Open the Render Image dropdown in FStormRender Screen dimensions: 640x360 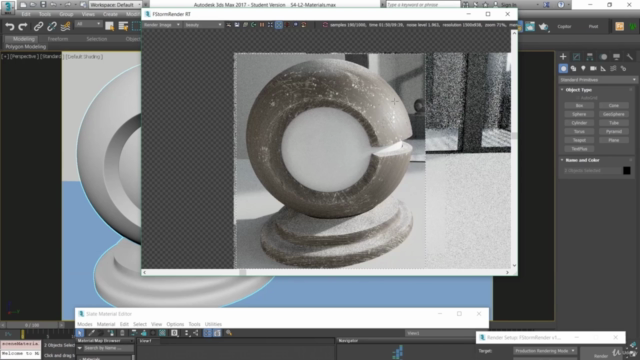(162, 25)
